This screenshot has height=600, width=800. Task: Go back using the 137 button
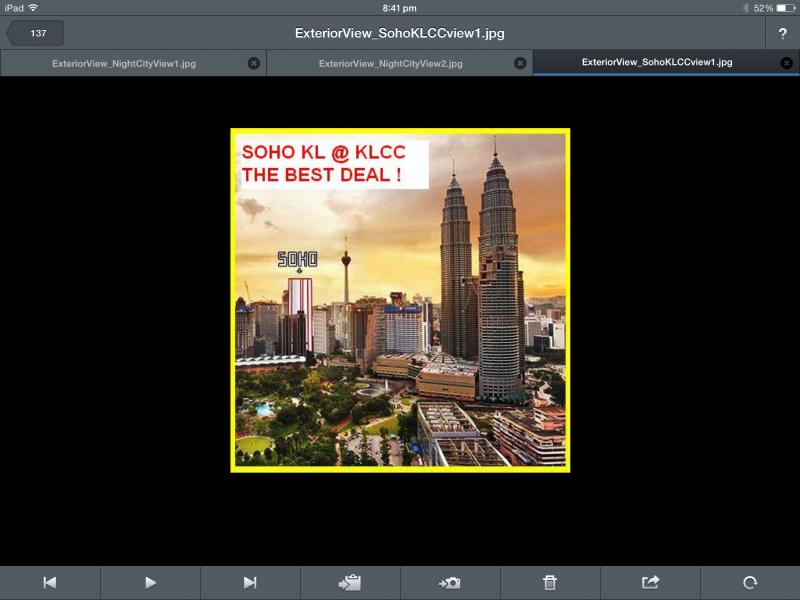click(x=35, y=33)
